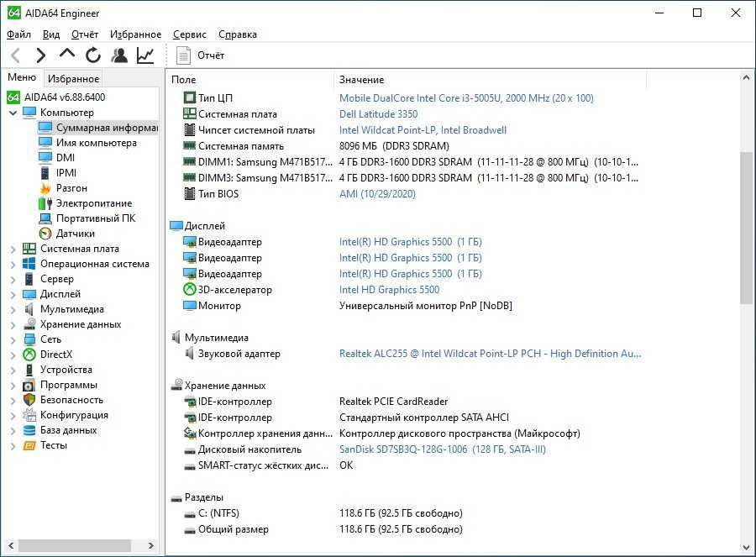The width and height of the screenshot is (756, 557).
Task: Click the right arrow of the tree scrollbar
Action: pyautogui.click(x=151, y=545)
